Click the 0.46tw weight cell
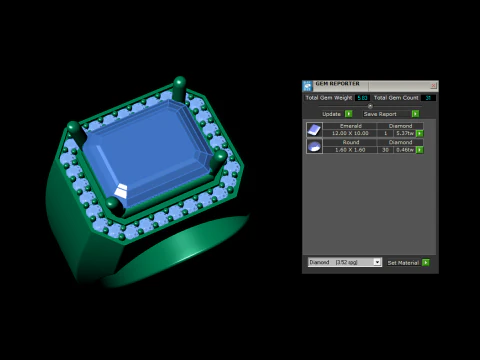Image resolution: width=480 pixels, height=360 pixels. [405, 150]
